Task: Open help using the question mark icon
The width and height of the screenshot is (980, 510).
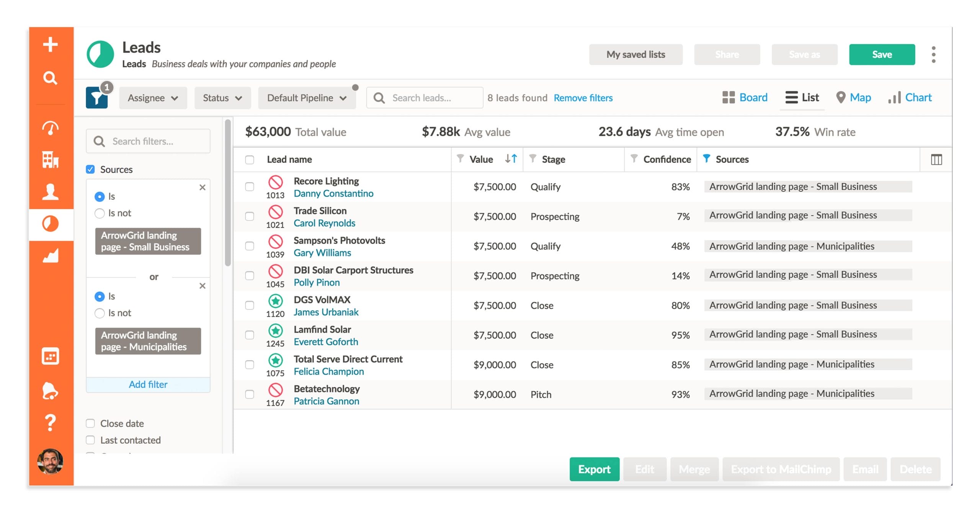Action: click(x=50, y=423)
